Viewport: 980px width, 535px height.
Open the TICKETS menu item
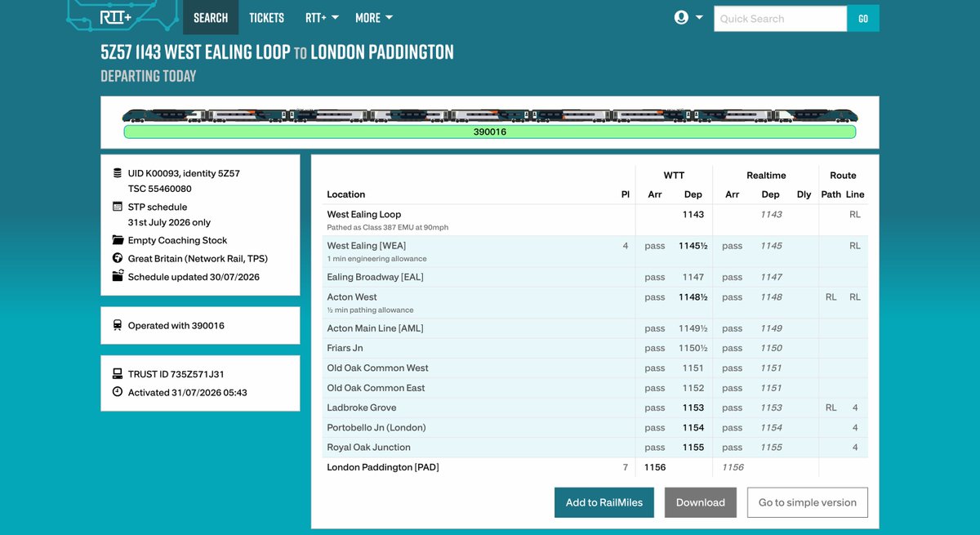(266, 17)
